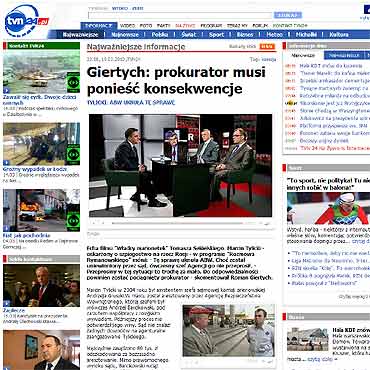370x370 pixels.
Task: Select Najnowsze in the blue navigation bar
Action: 125,35
